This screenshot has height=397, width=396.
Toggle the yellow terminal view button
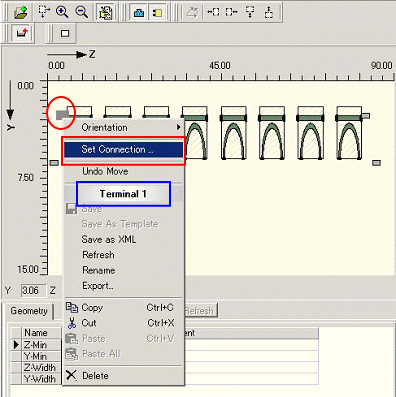tap(157, 13)
